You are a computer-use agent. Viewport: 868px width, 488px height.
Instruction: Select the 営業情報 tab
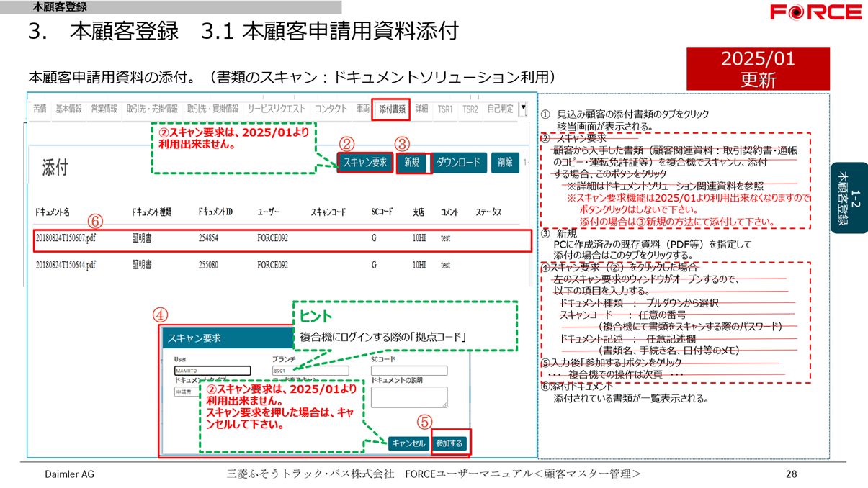coord(104,109)
